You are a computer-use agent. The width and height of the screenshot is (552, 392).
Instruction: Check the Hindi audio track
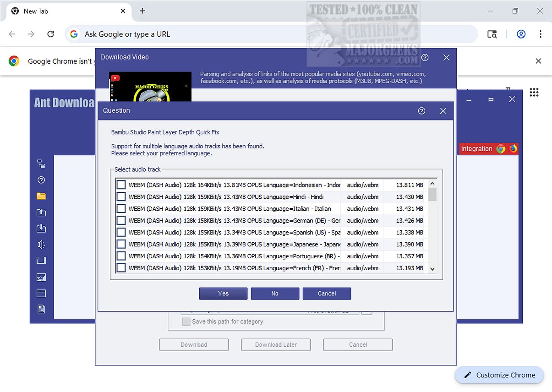point(121,197)
